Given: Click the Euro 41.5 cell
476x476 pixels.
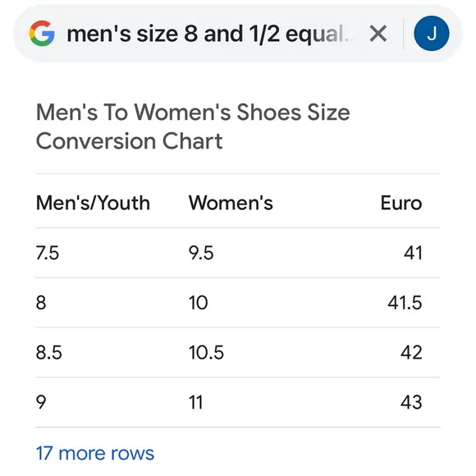Looking at the screenshot, I should (405, 302).
